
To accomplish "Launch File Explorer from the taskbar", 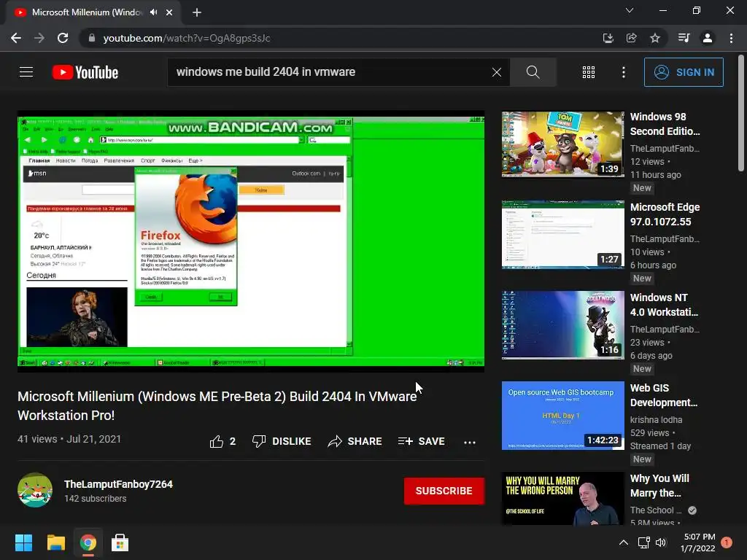I will click(x=55, y=542).
